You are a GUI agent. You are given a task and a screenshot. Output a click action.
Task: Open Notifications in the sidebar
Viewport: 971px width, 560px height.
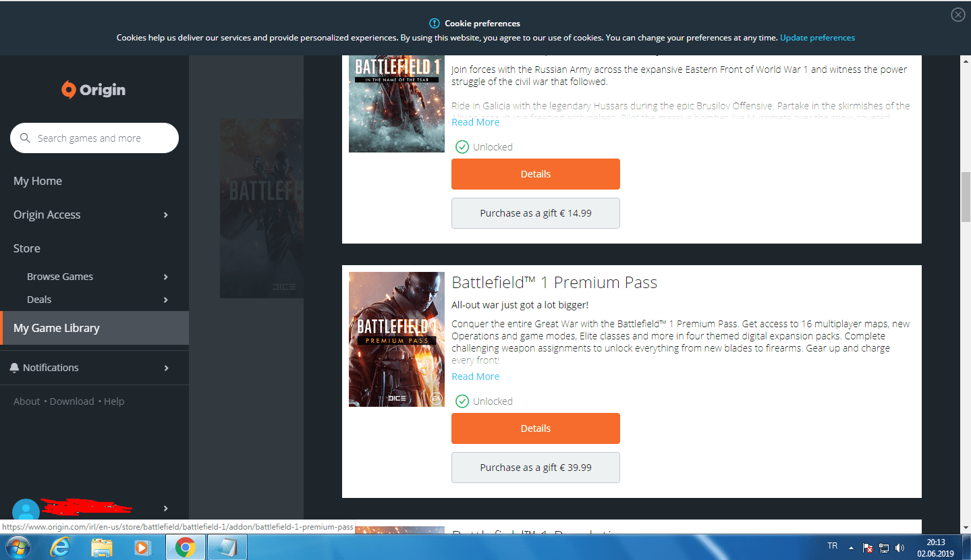coord(51,368)
